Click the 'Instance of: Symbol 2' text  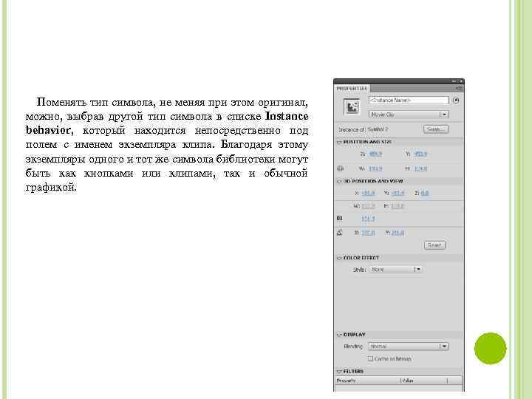click(363, 129)
